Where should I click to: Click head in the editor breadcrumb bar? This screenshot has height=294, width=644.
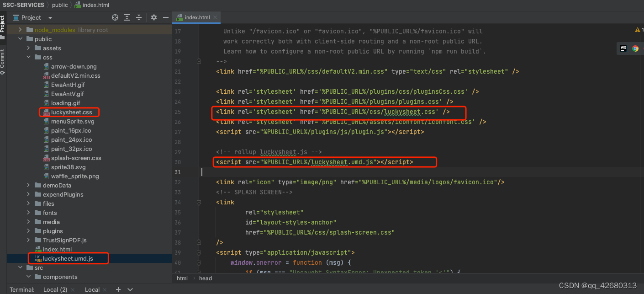tap(206, 278)
